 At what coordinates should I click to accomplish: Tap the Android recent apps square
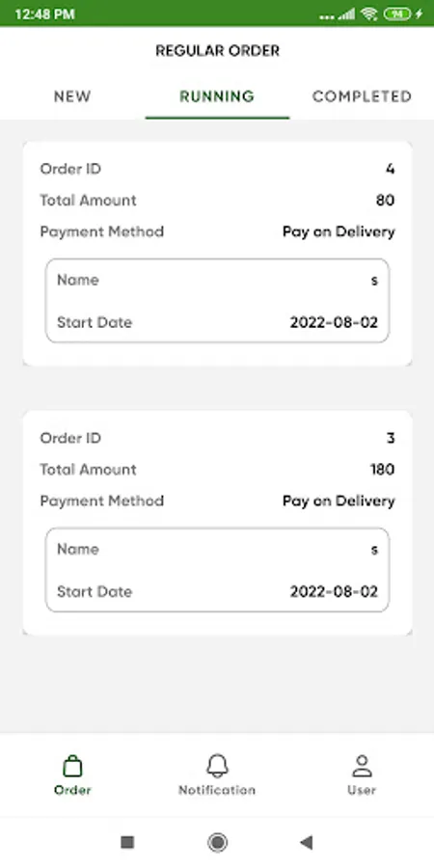pos(127,843)
